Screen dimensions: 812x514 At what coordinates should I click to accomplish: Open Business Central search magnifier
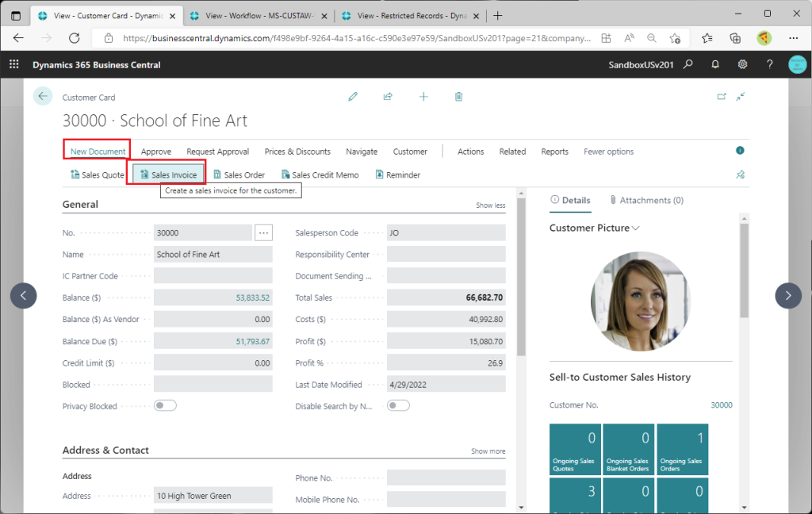(x=688, y=64)
